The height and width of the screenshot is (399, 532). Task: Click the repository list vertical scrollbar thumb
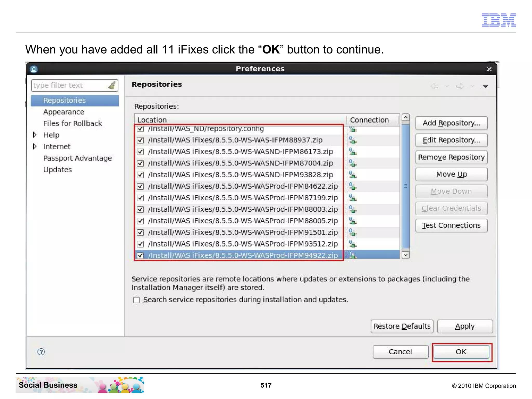[x=405, y=186]
